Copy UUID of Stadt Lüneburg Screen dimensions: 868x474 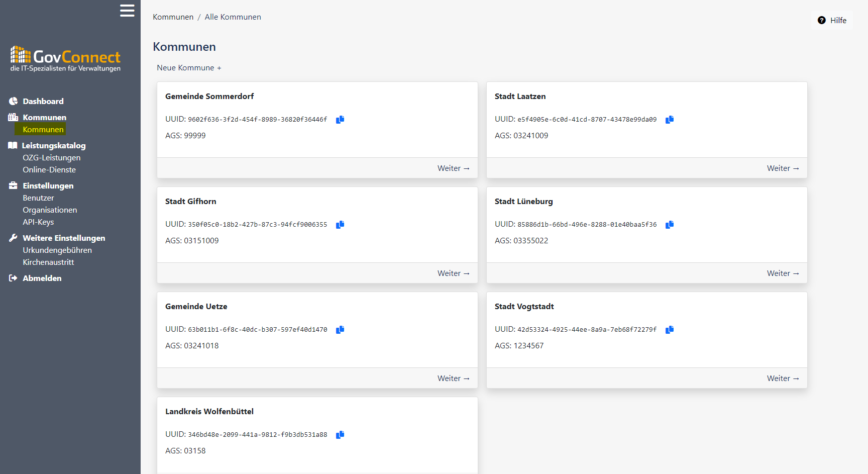(x=670, y=225)
